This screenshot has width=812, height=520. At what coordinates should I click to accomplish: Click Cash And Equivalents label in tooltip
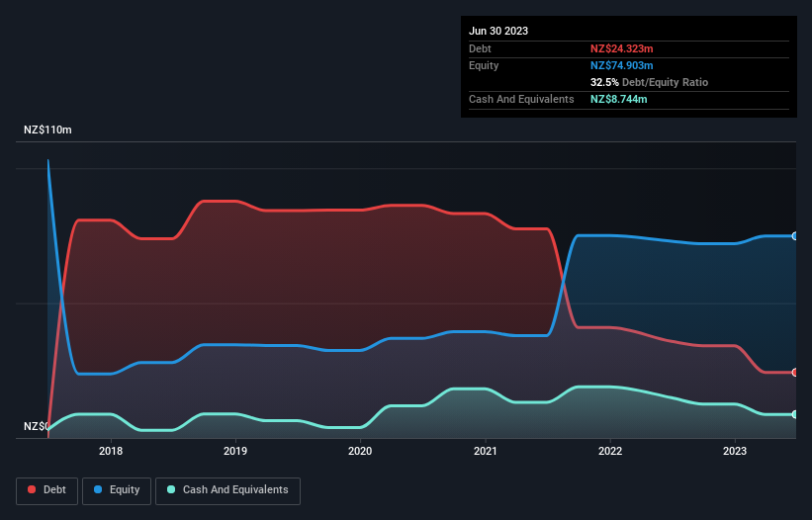coord(521,99)
